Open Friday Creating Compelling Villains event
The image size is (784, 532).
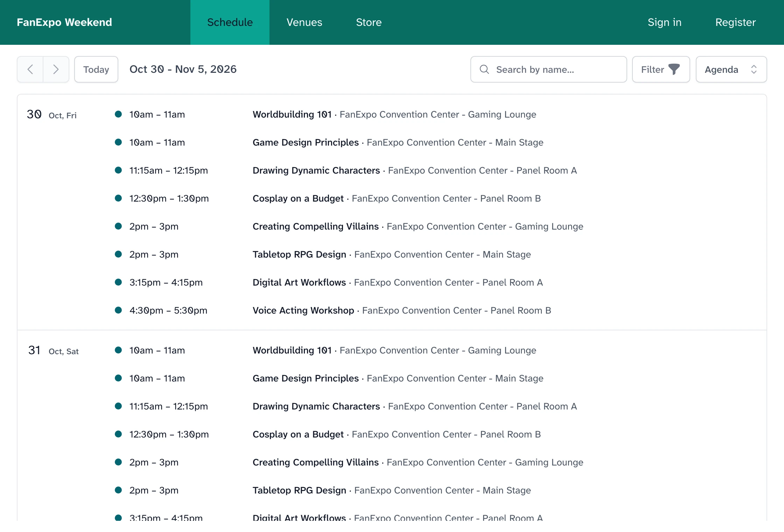(x=315, y=226)
